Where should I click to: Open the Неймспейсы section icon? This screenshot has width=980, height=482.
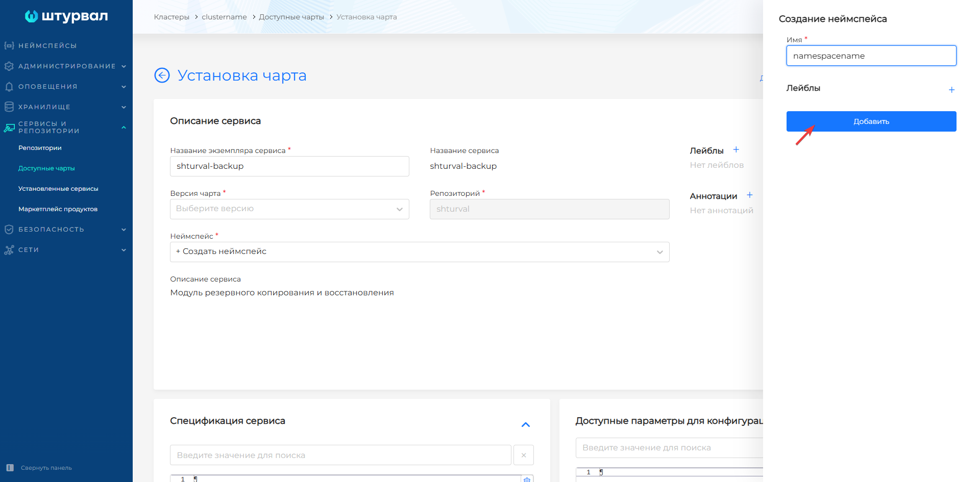9,45
